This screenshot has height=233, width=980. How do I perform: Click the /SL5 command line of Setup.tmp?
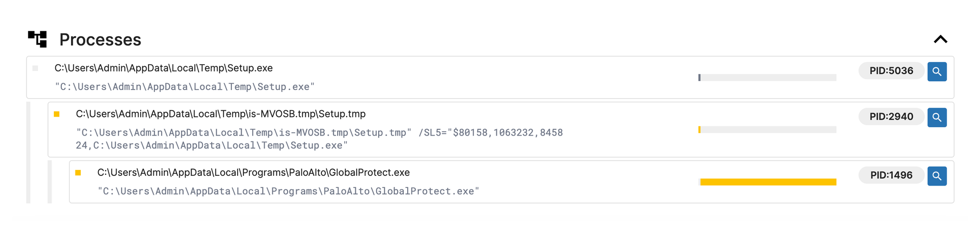(x=319, y=139)
